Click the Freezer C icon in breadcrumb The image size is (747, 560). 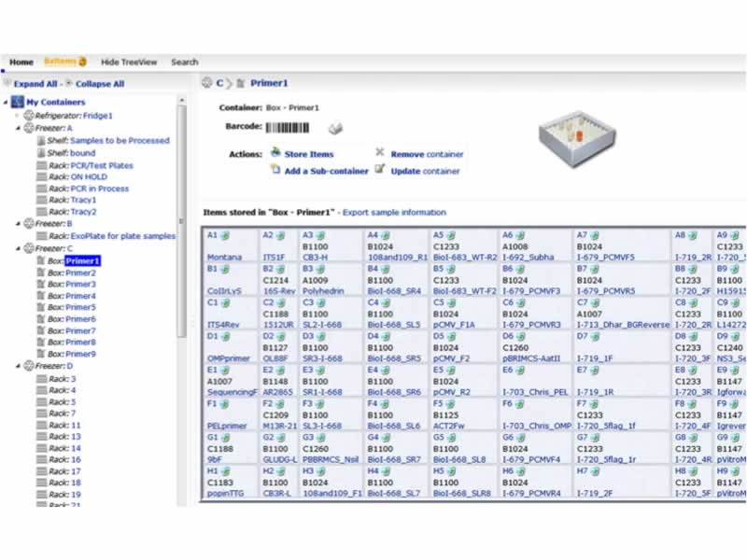click(207, 83)
